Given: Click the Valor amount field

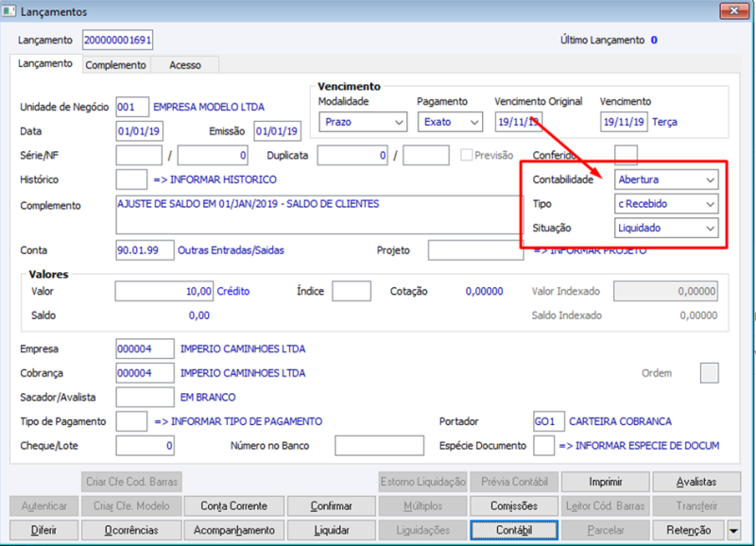Looking at the screenshot, I should pos(163,291).
